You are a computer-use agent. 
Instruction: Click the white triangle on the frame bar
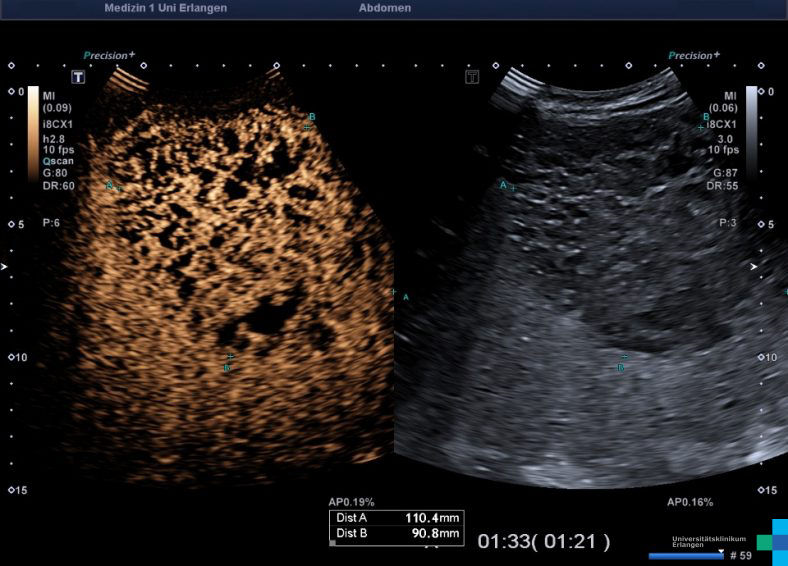(720, 549)
